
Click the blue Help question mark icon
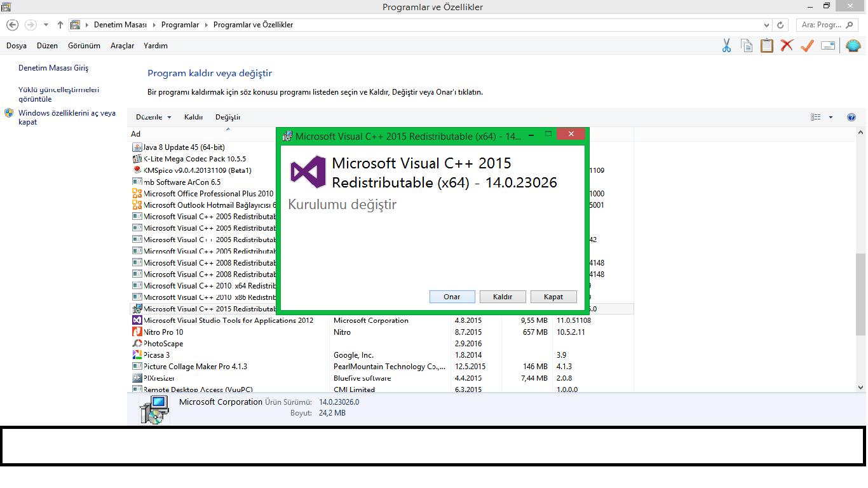click(851, 117)
